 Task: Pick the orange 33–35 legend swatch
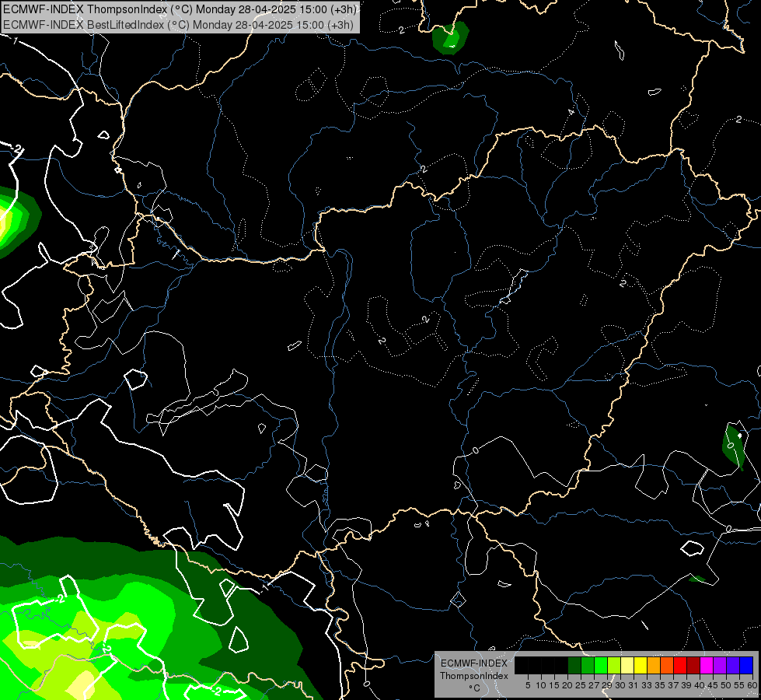point(654,665)
